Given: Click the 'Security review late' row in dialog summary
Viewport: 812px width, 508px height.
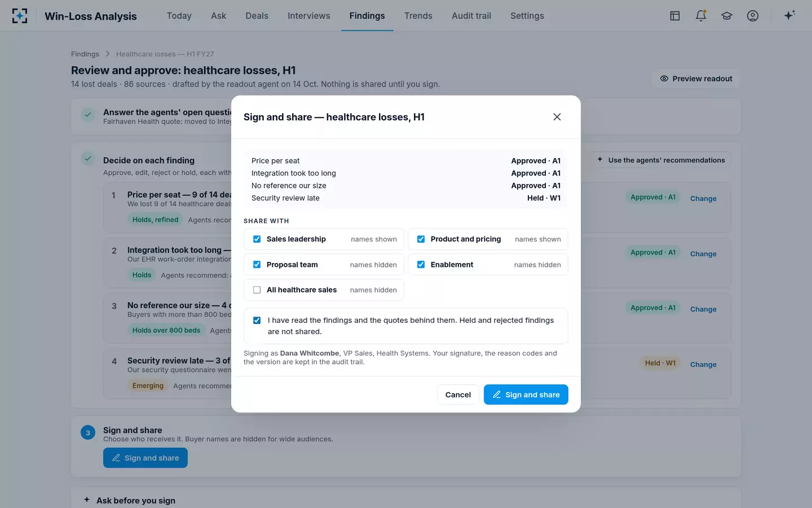Looking at the screenshot, I should [x=406, y=198].
